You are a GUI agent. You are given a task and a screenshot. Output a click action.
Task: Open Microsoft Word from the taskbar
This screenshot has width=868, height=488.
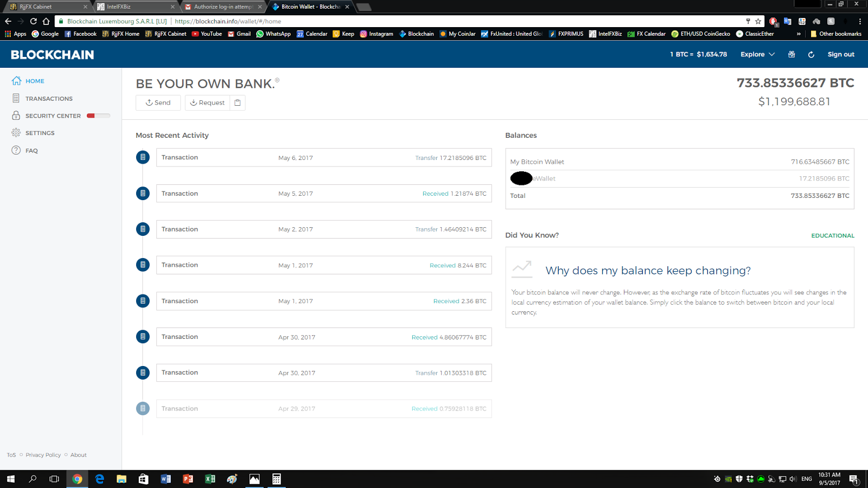coord(165,479)
